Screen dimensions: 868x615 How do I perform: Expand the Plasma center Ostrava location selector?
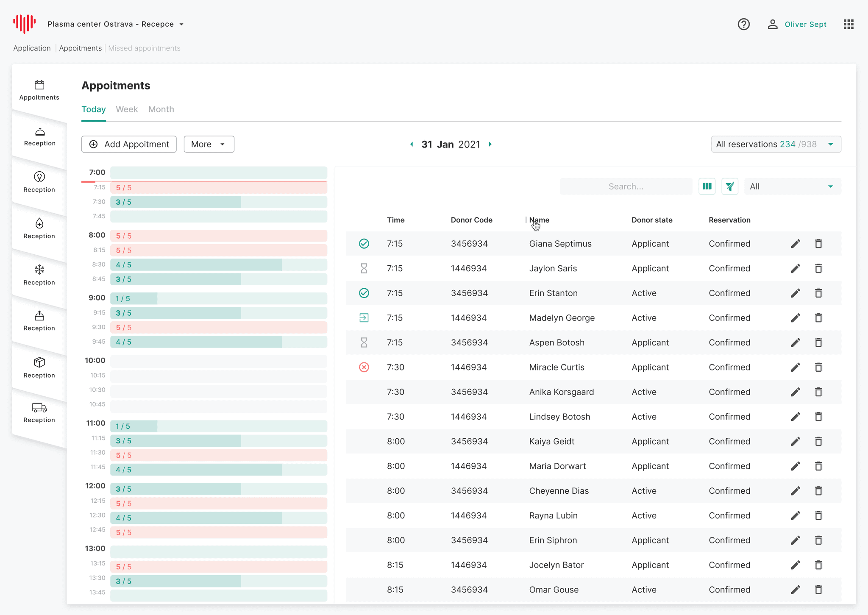pyautogui.click(x=116, y=24)
